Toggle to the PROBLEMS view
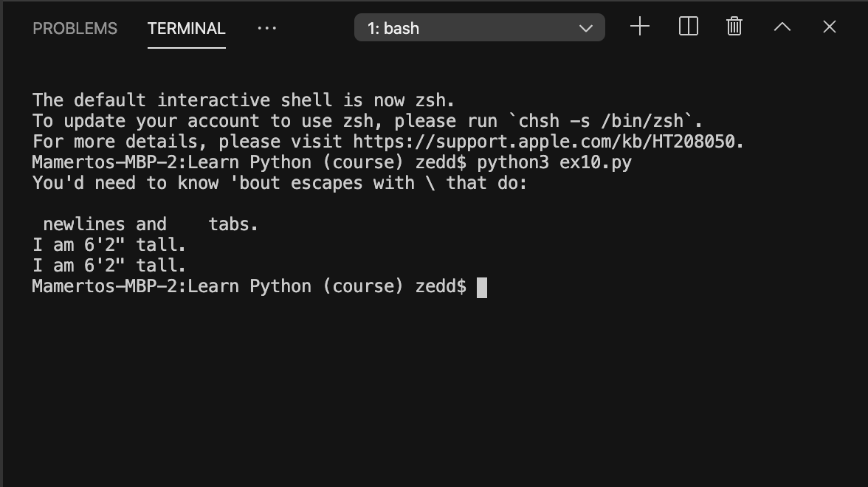The width and height of the screenshot is (868, 487). point(74,28)
